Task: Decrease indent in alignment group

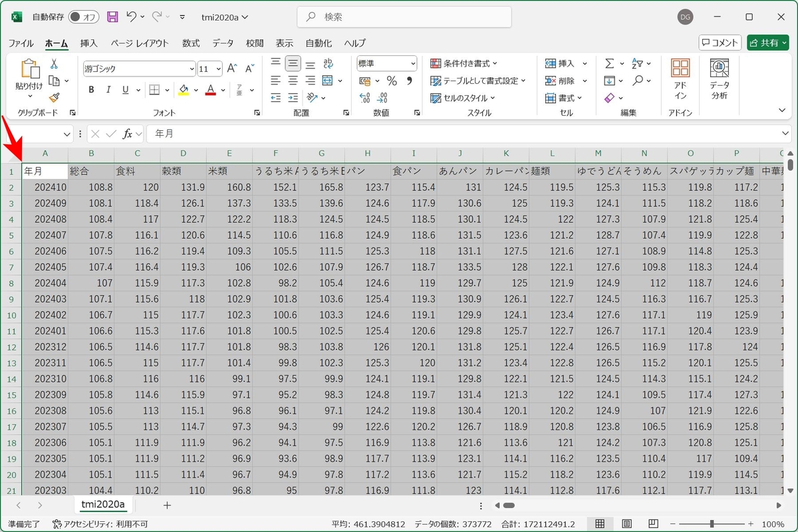Action: (x=276, y=98)
